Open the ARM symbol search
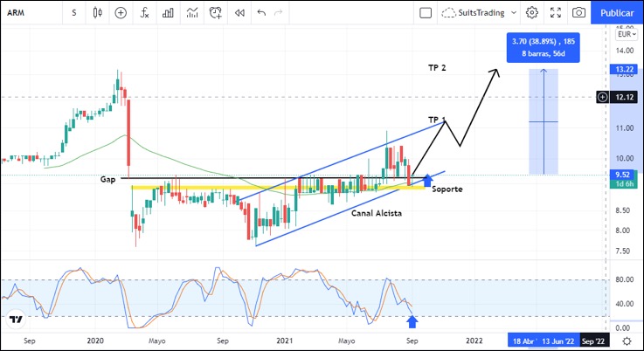644x351 pixels. tap(26, 13)
